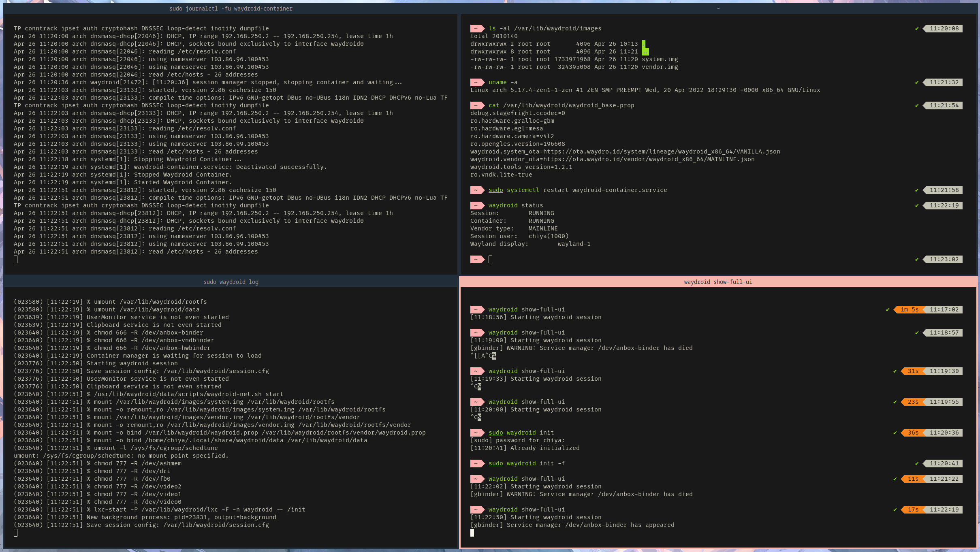Click the prompt arrow before the "waydroid status" command
This screenshot has height=552, width=980.
[x=477, y=205]
